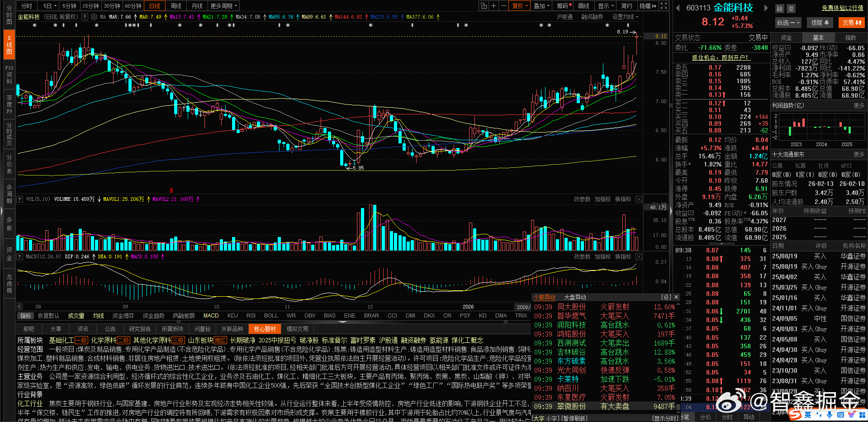Click the 融 margin tag icon

pyautogui.click(x=780, y=9)
